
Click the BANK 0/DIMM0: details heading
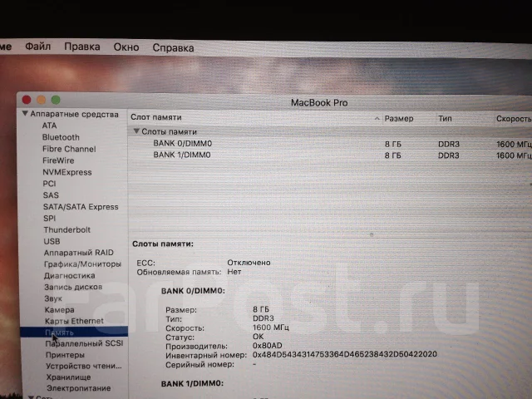(193, 291)
